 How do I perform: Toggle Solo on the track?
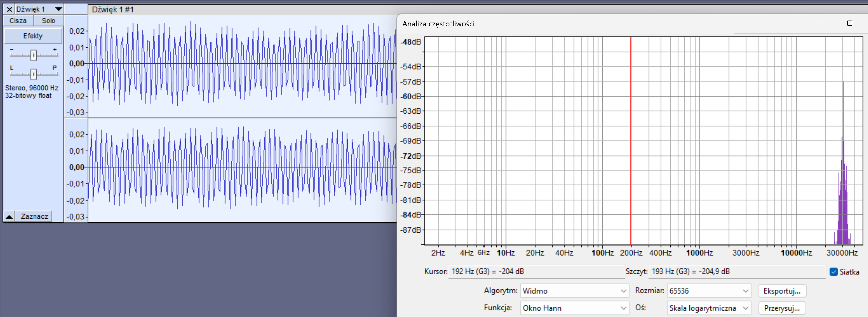click(x=48, y=21)
